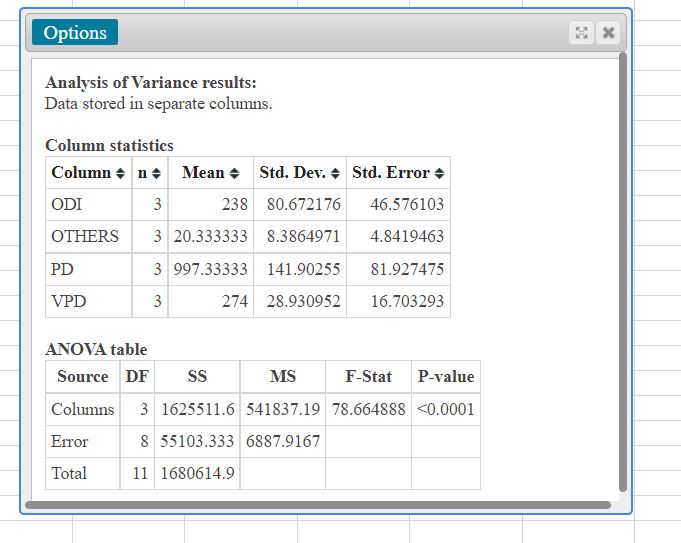This screenshot has width=681, height=543.
Task: Select the OTHERS row label
Action: pyautogui.click(x=85, y=236)
